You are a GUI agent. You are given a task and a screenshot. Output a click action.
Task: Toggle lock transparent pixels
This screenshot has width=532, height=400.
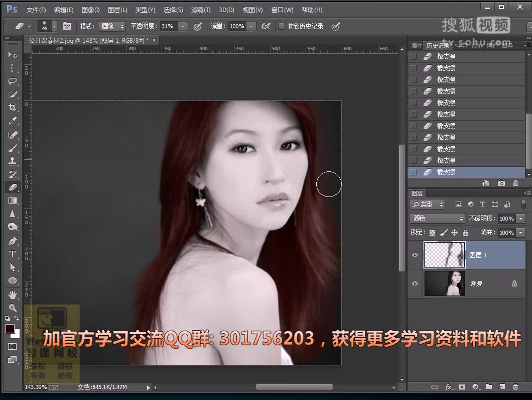pyautogui.click(x=432, y=233)
